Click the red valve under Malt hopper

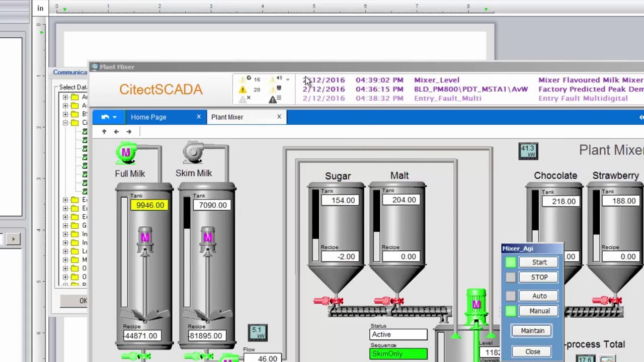389,301
